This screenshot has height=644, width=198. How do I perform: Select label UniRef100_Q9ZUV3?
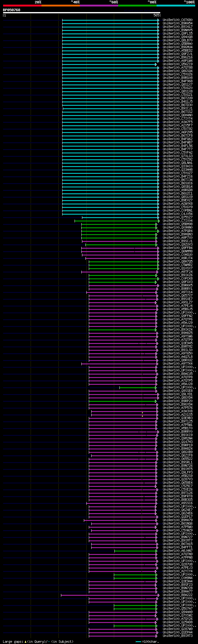178,245
